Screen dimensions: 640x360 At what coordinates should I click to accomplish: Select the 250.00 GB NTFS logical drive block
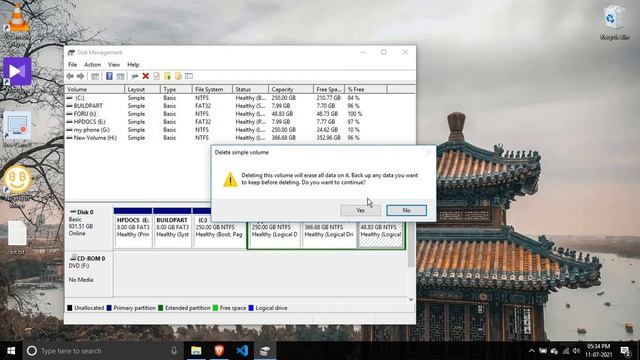point(274,235)
